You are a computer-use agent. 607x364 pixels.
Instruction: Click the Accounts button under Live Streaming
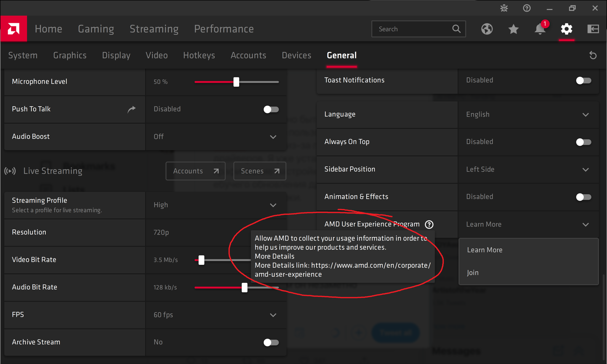(x=195, y=171)
